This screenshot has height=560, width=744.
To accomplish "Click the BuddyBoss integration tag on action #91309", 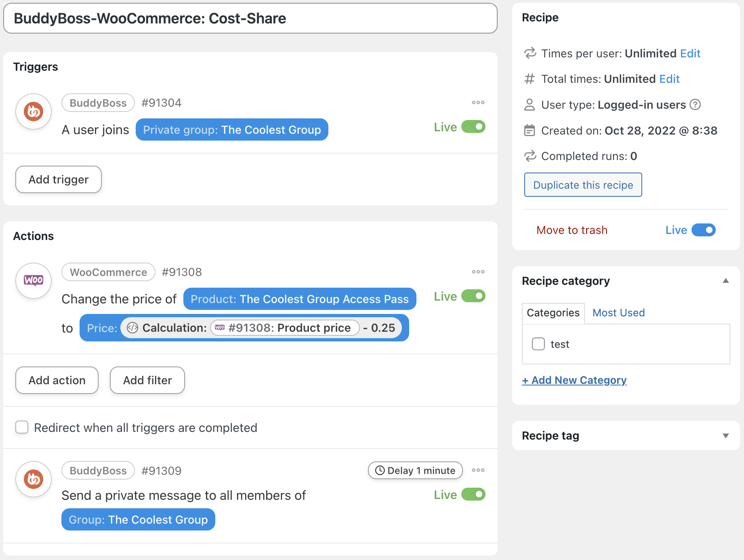I will pyautogui.click(x=98, y=470).
